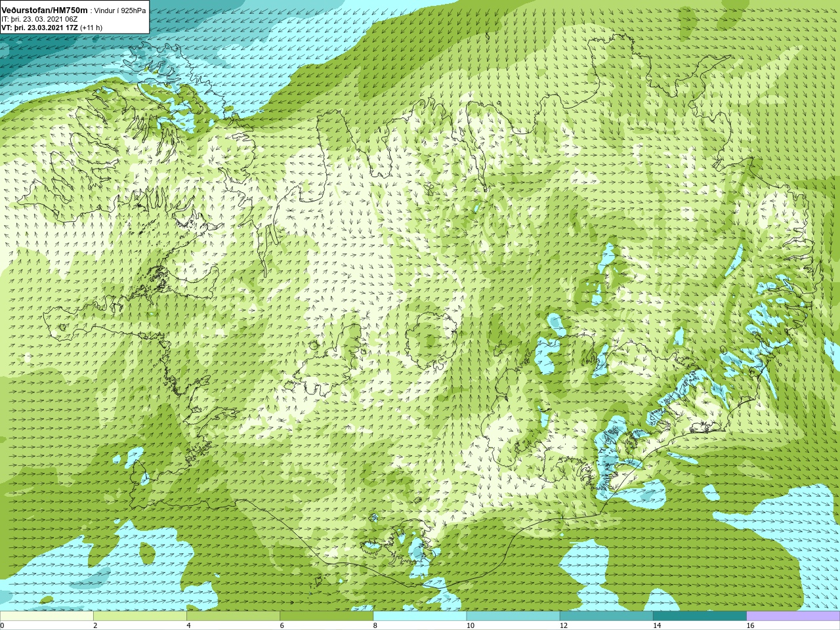Screen dimensions: 840x630
Task: Click the teal 12–14 legend swatch
Action: [x=606, y=616]
